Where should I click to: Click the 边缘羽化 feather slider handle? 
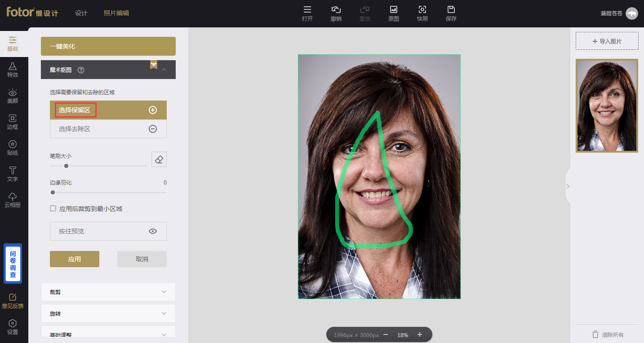click(x=53, y=192)
